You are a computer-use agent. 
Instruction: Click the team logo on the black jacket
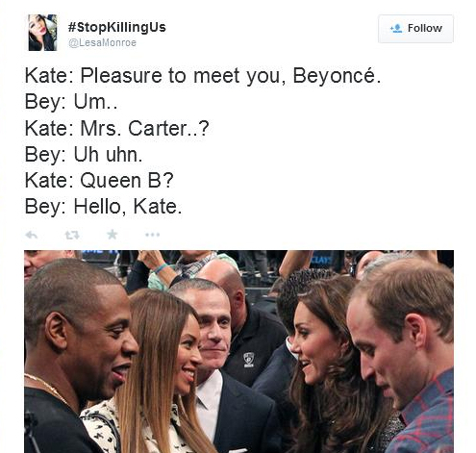pos(249,360)
